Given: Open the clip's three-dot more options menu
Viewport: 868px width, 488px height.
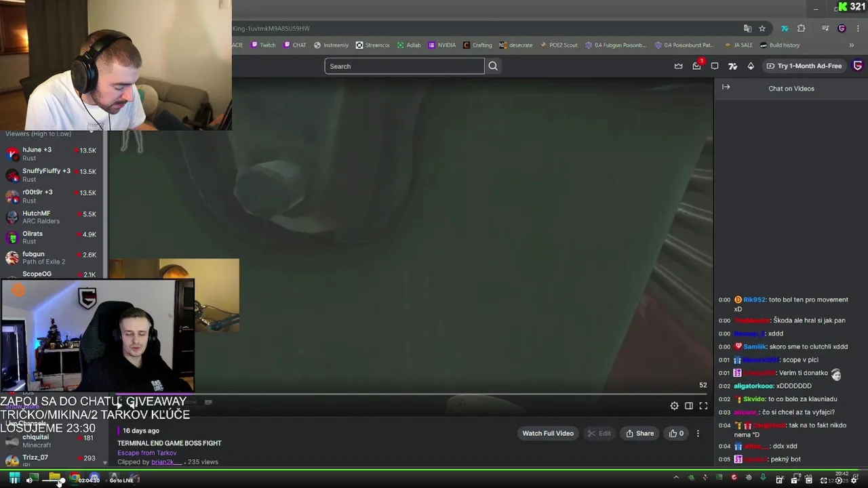Looking at the screenshot, I should [x=698, y=433].
